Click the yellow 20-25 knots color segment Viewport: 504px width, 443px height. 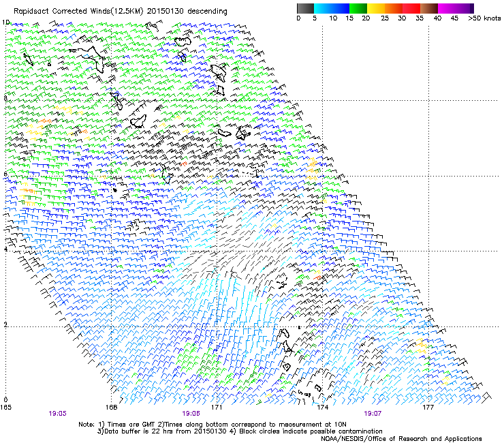(376, 8)
